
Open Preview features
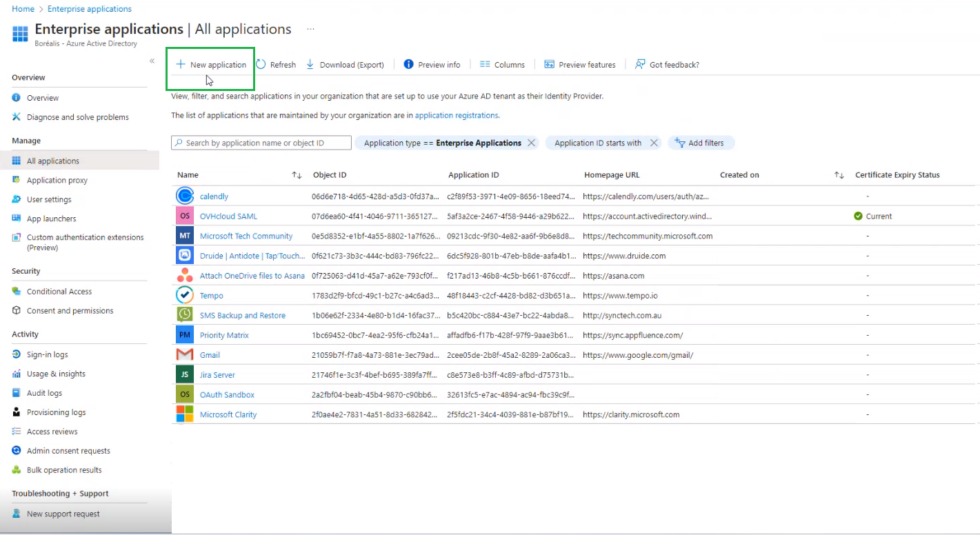pos(580,65)
